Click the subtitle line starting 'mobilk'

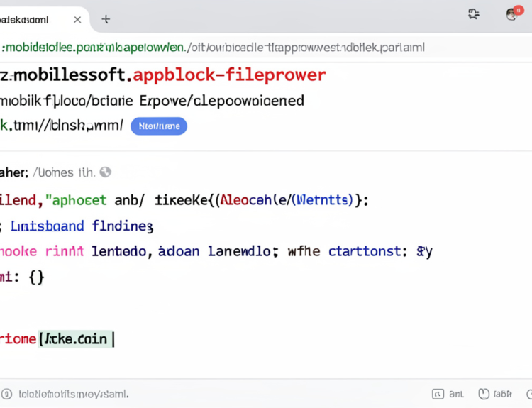point(152,101)
